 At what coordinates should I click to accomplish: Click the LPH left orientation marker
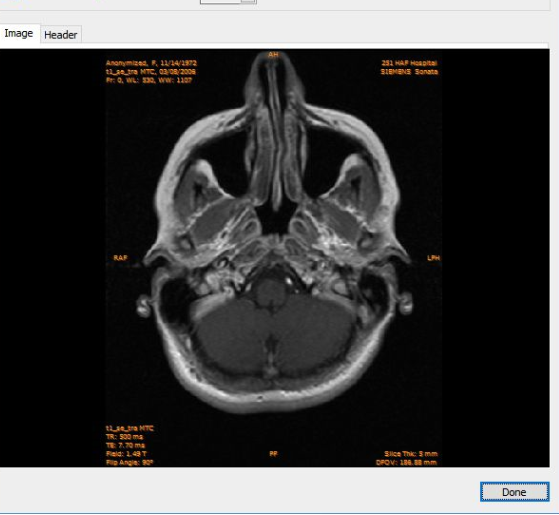pos(433,258)
